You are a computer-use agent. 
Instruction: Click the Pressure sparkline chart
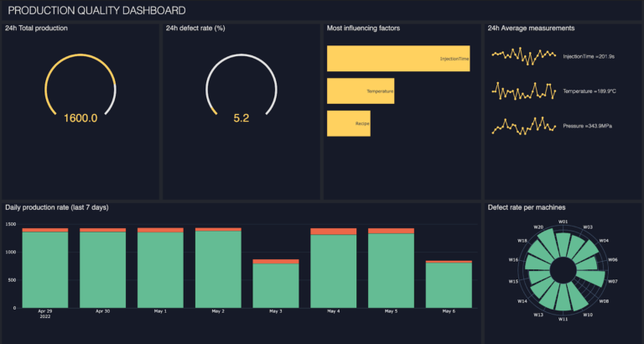click(523, 126)
